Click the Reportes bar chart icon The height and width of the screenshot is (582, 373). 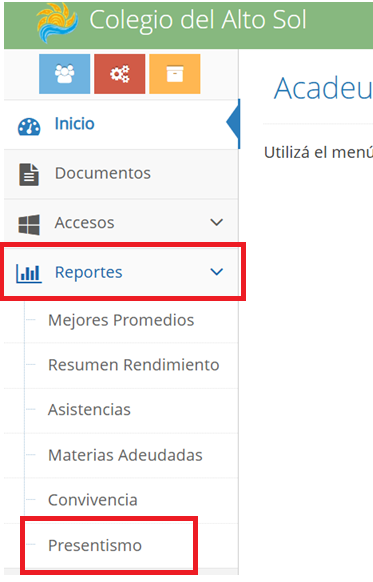29,273
